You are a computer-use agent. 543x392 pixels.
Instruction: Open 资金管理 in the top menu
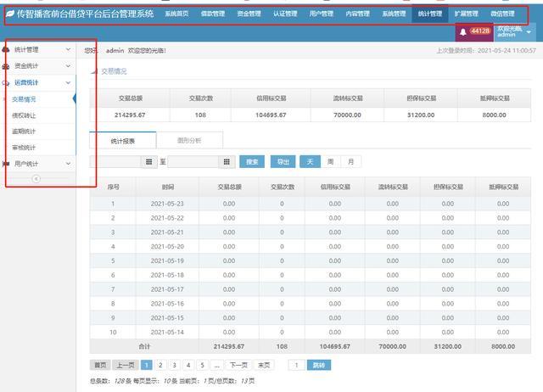[249, 14]
